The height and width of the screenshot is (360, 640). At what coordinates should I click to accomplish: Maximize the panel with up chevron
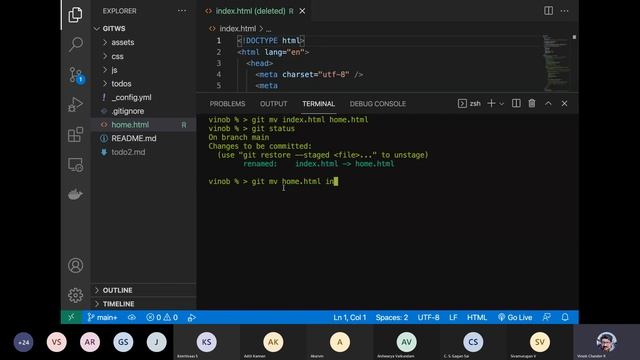pos(548,104)
